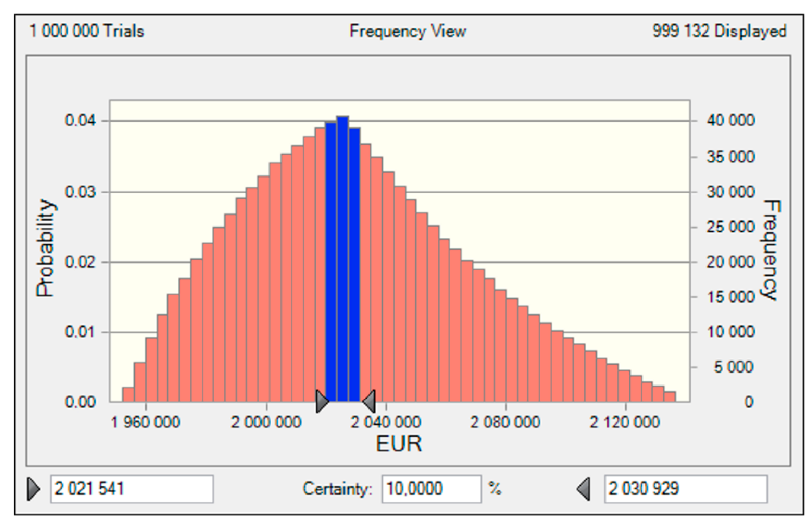
Task: Click the EUR axis label
Action: [x=399, y=444]
